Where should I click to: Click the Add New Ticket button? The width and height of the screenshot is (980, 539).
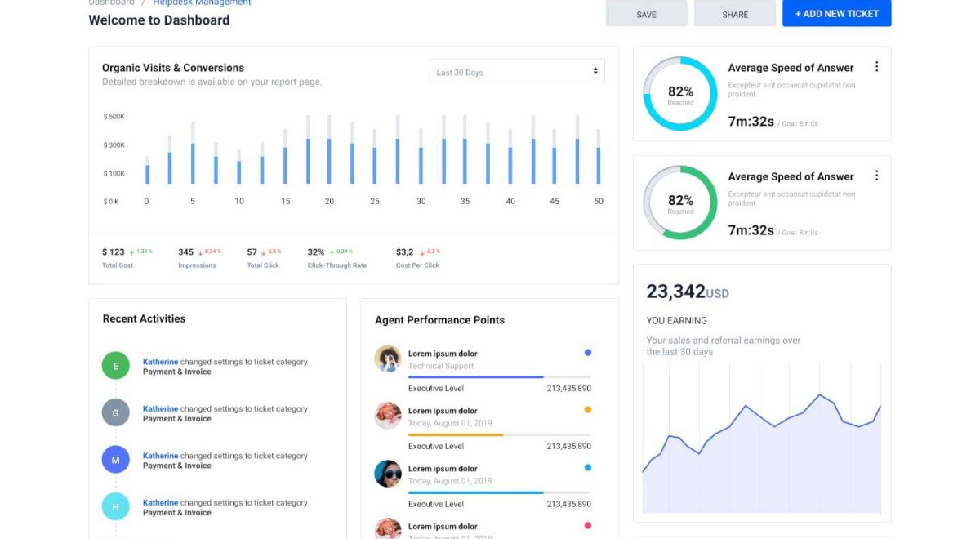836,13
